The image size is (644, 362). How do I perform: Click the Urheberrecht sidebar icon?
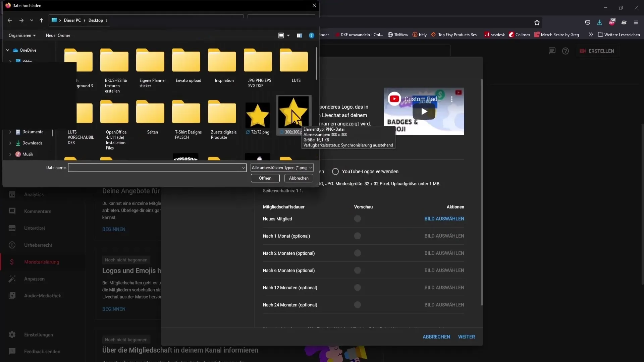(11, 244)
